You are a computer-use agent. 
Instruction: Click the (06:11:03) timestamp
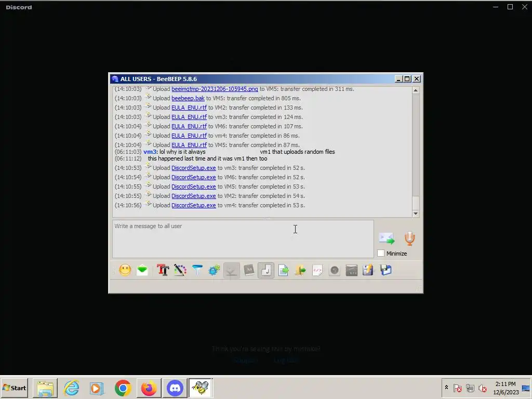[x=128, y=152]
